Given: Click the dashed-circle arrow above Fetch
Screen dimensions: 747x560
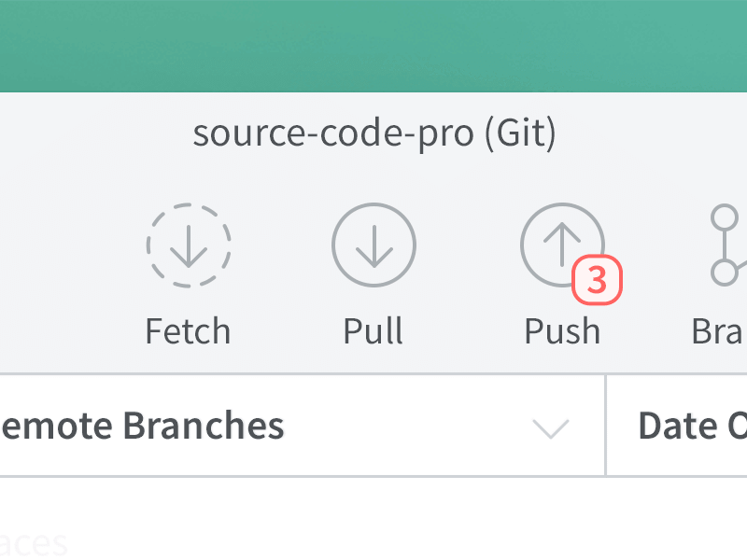Looking at the screenshot, I should coord(187,244).
